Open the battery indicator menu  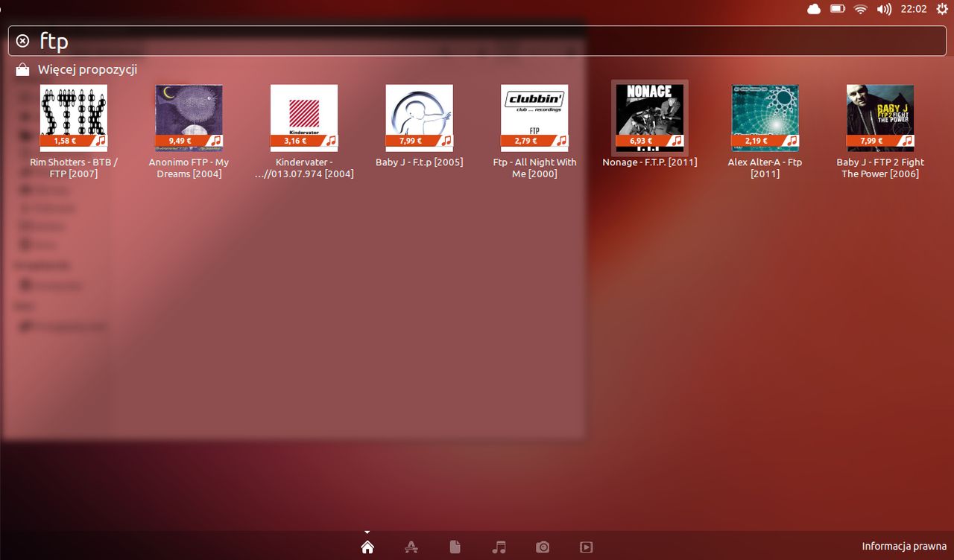838,9
